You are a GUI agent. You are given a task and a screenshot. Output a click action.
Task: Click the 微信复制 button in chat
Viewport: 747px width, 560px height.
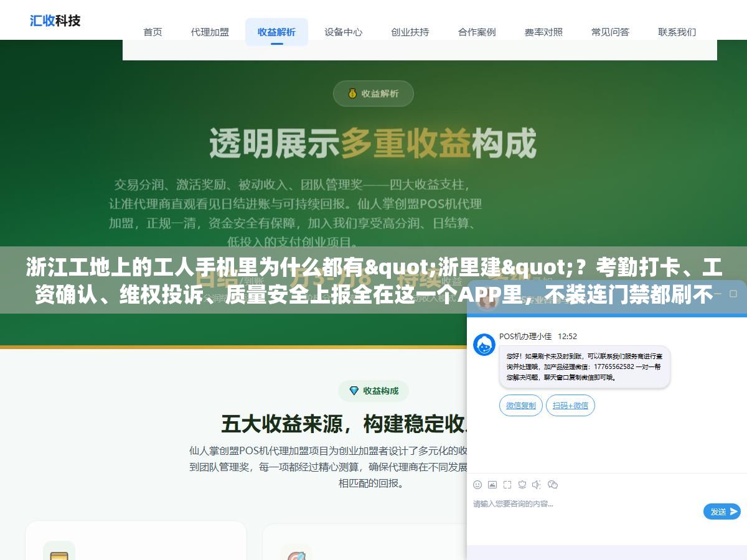click(520, 406)
